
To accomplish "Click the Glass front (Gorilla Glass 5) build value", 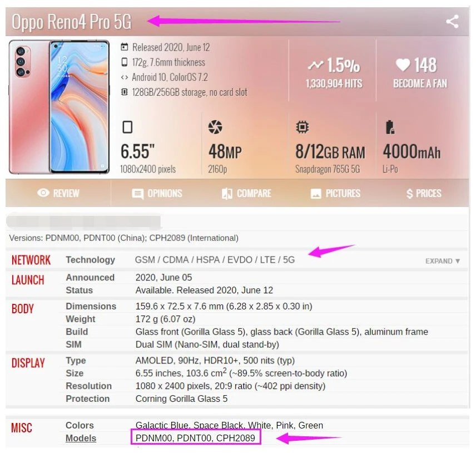I will [x=282, y=332].
